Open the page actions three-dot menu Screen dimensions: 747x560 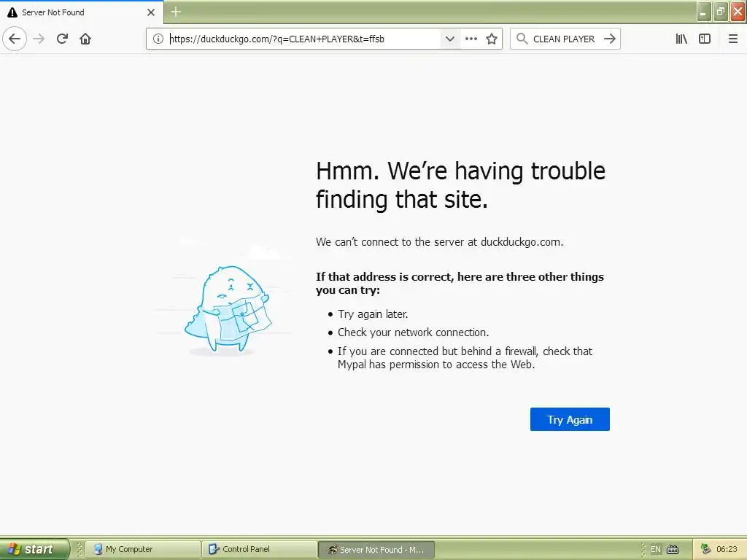point(471,39)
